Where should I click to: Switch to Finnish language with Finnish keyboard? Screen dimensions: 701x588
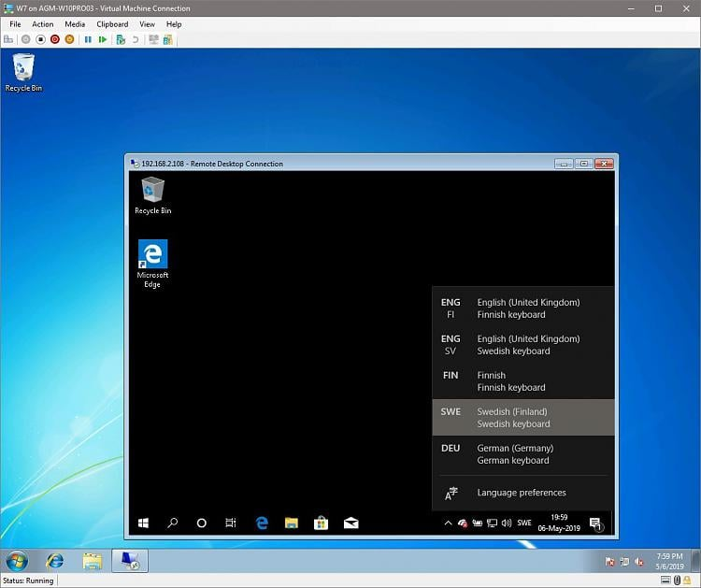click(523, 381)
